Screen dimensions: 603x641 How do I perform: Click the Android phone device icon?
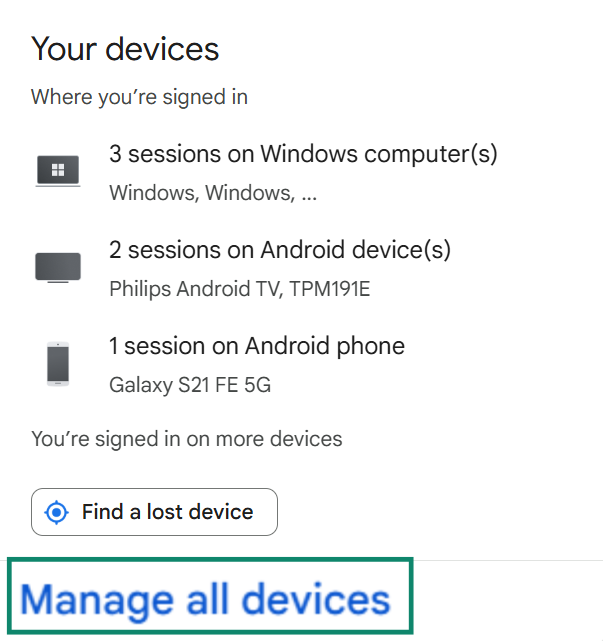point(57,363)
